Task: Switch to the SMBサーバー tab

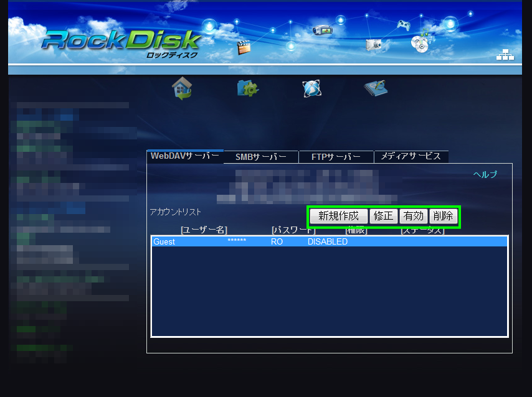Action: (261, 157)
